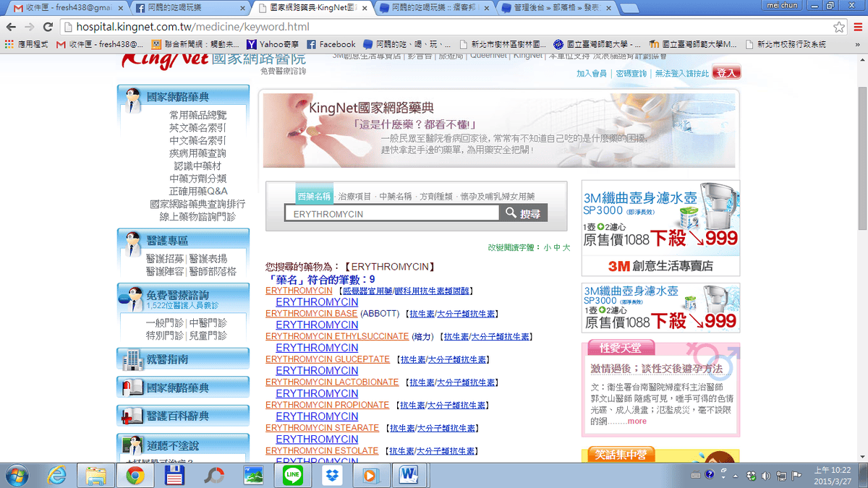Screen dimensions: 868x488
Task: Open 英文藥名索引 in sidebar
Action: point(197,128)
